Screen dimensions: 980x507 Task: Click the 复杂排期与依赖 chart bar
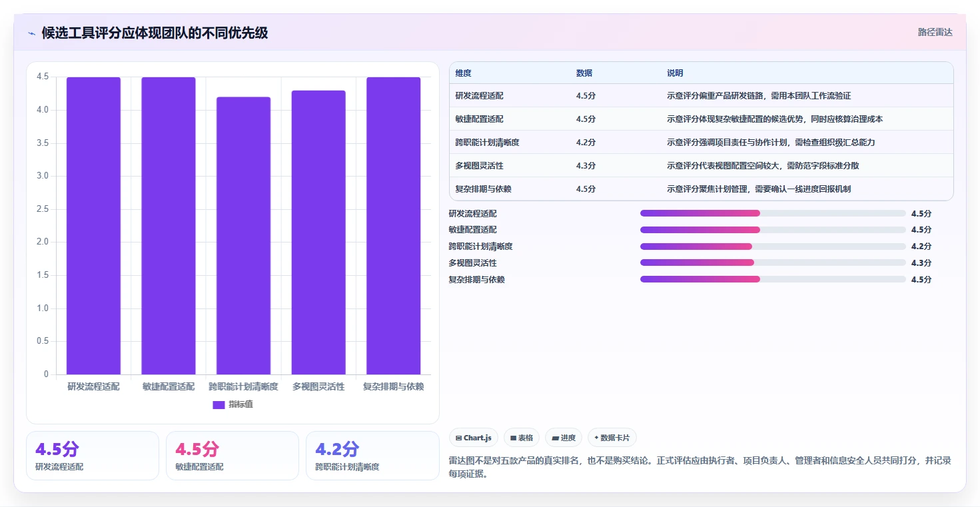(x=393, y=226)
